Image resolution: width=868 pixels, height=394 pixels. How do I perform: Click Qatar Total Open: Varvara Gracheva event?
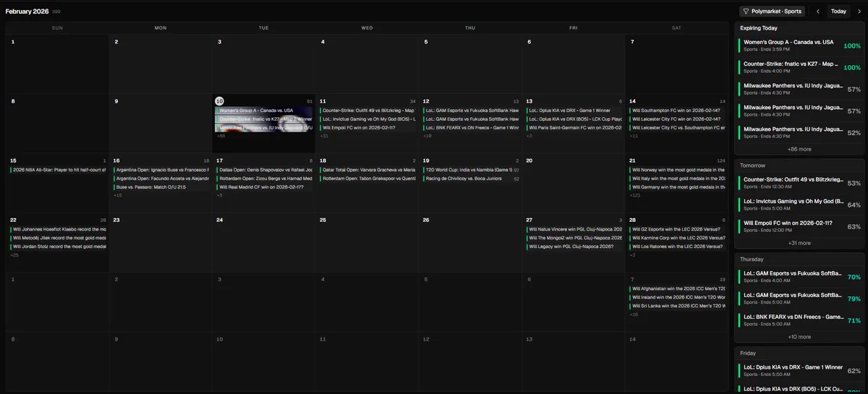tap(367, 170)
